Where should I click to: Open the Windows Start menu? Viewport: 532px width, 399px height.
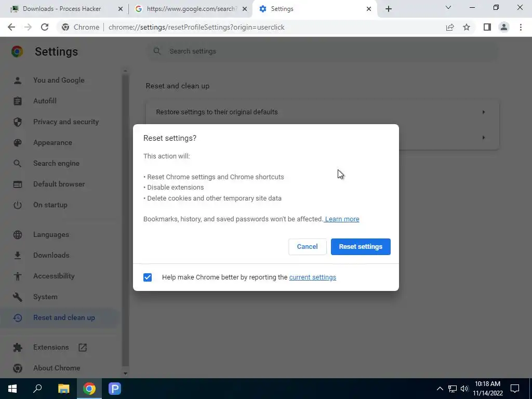12,389
